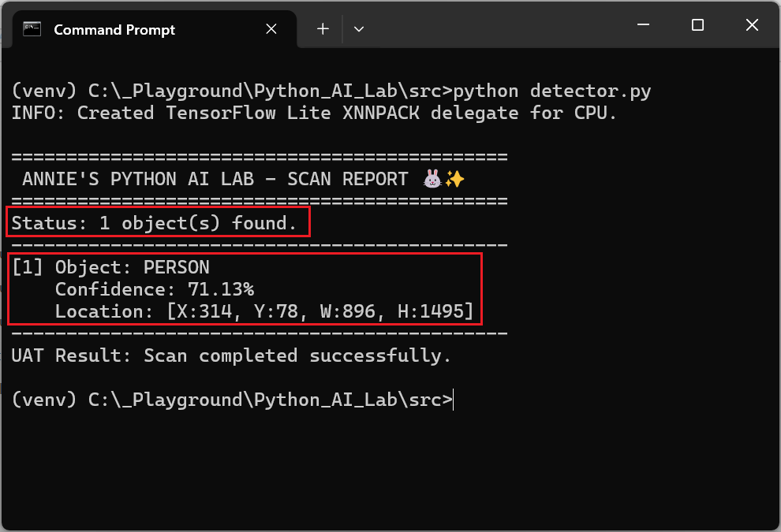Close the terminal window
This screenshot has width=781, height=532.
click(751, 25)
